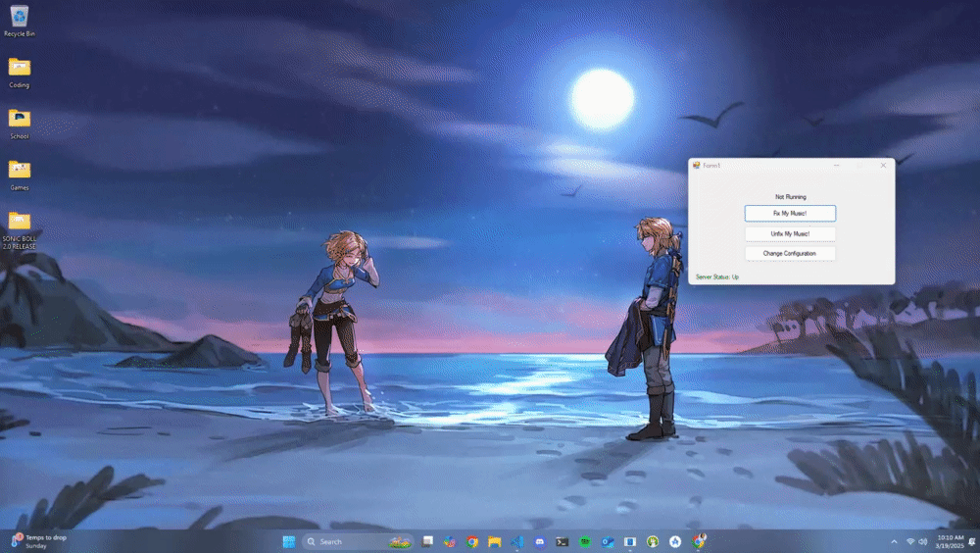Select the SONIC BOLL 2.0 RELEASE folder
980x553 pixels.
point(19,224)
